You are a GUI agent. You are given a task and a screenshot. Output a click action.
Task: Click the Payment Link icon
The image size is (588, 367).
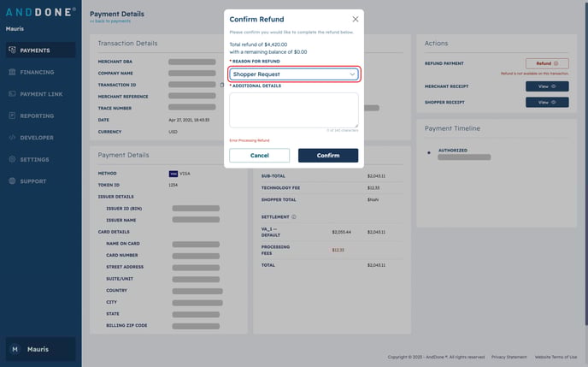tap(13, 94)
